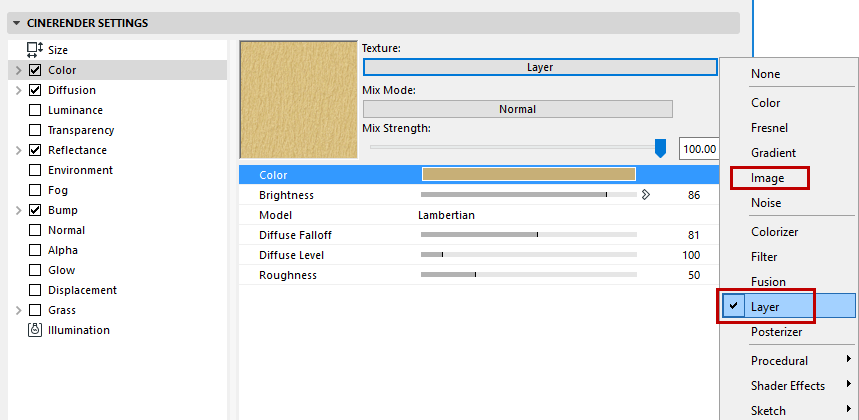Collapse the CineRender Settings panel
The height and width of the screenshot is (420, 859).
coord(16,23)
